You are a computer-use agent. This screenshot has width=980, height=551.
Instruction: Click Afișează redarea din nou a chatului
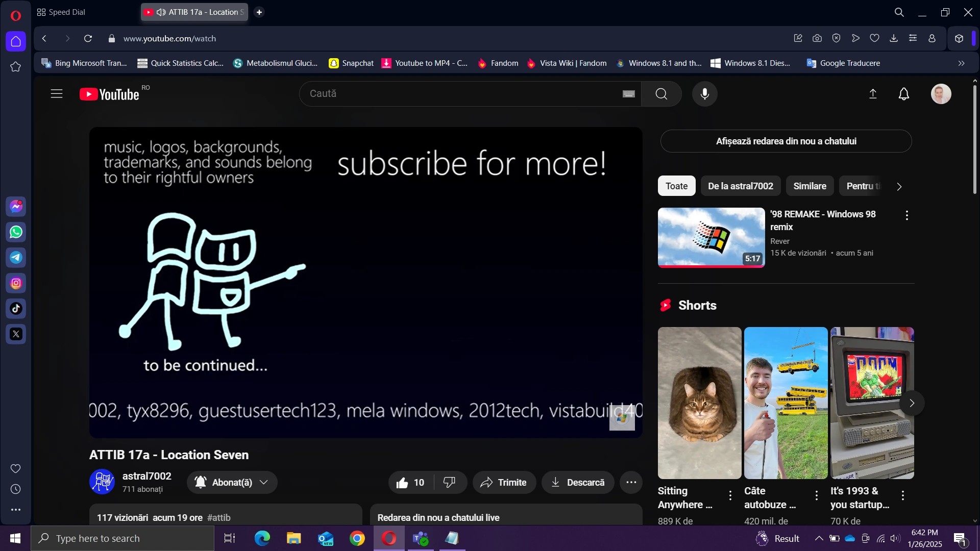(x=786, y=141)
